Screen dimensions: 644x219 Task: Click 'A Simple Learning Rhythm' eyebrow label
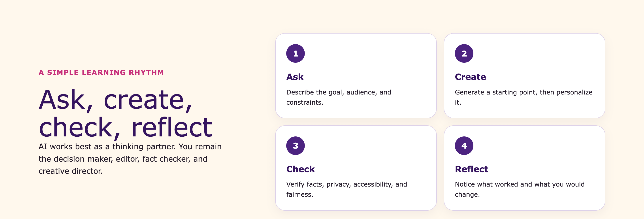point(101,72)
